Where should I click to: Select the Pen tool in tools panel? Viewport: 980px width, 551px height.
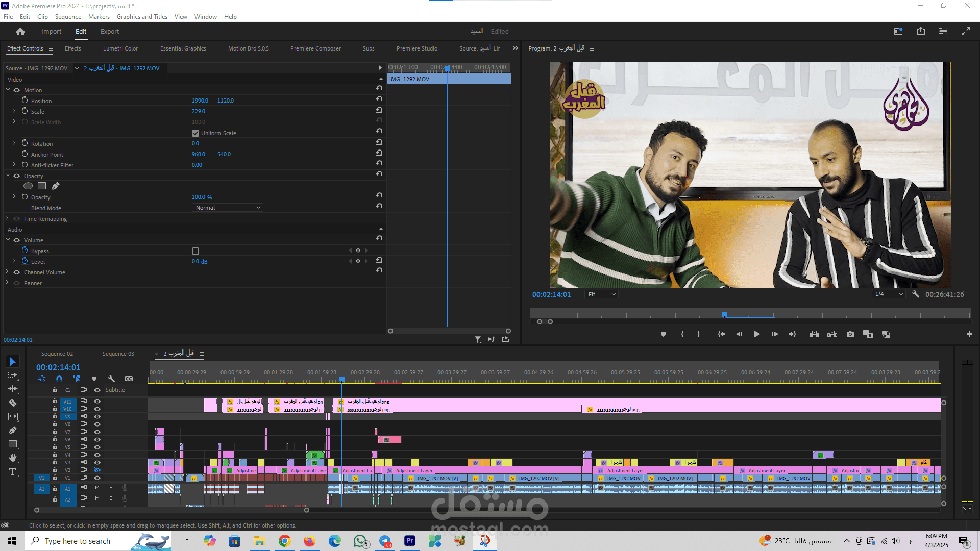[x=13, y=430]
